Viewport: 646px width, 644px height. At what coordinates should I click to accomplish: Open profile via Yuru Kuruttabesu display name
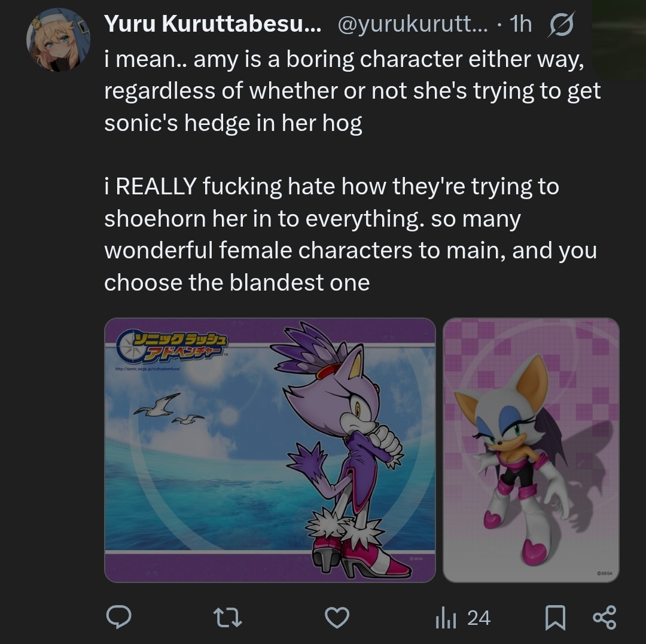212,23
